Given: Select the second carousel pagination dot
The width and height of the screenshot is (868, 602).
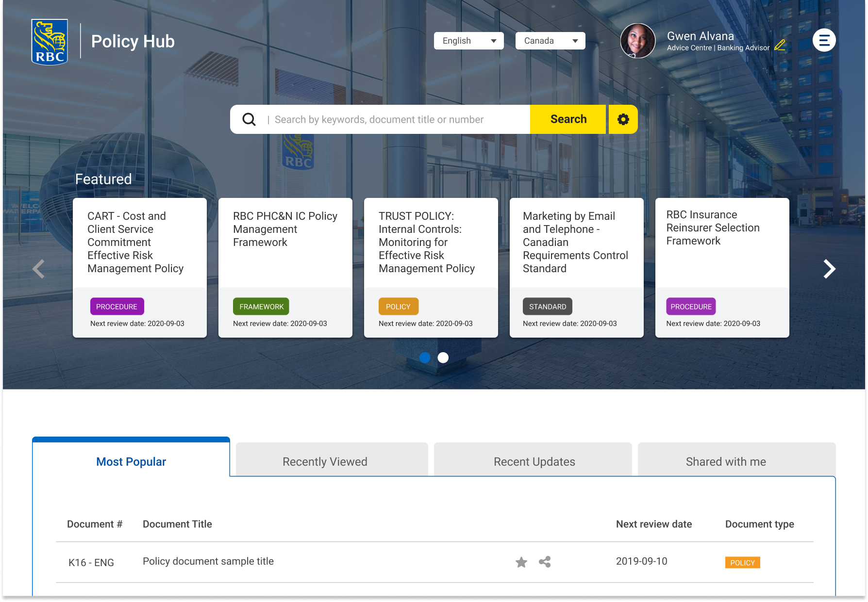Looking at the screenshot, I should [443, 358].
